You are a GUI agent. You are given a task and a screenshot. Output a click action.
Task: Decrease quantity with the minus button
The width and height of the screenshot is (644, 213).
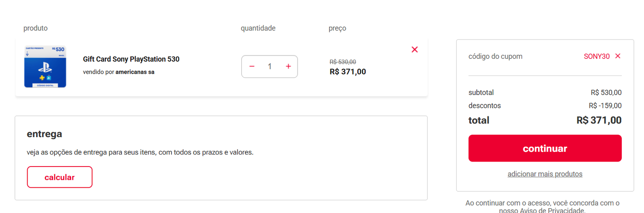(x=252, y=66)
